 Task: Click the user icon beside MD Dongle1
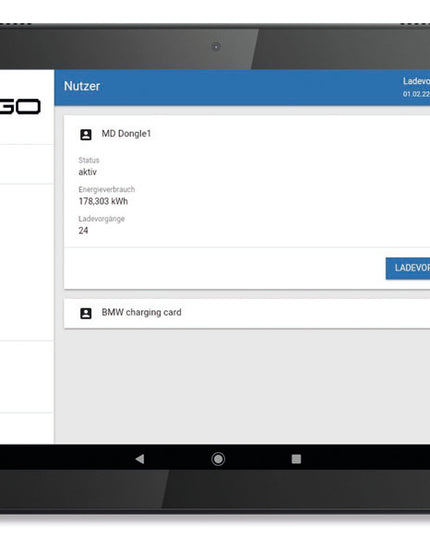86,135
